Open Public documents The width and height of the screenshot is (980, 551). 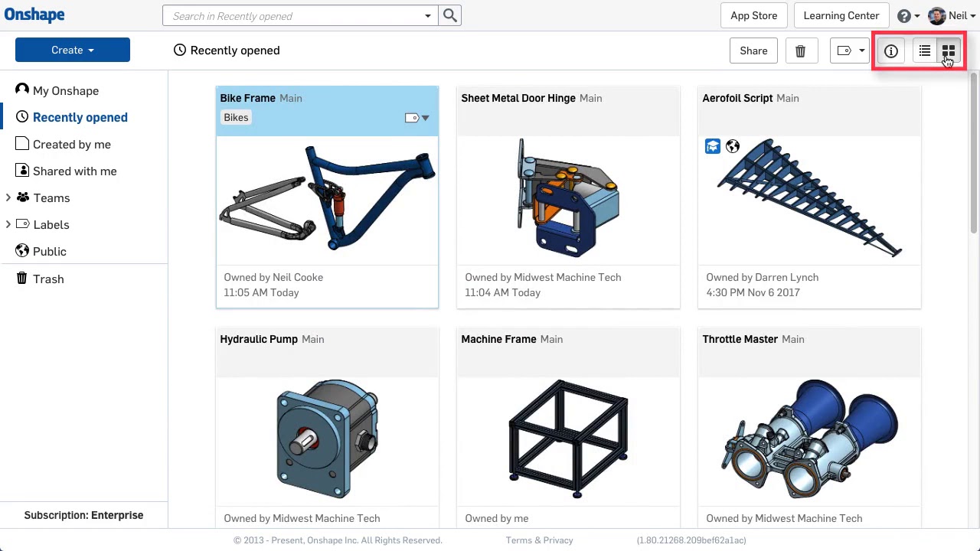49,251
